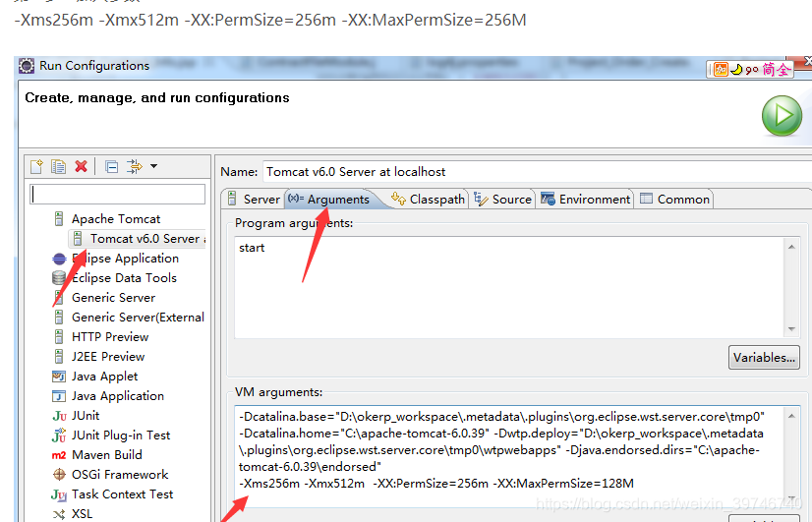Viewport: 812px width, 522px height.
Task: Open the filter options dropdown arrow
Action: coord(153,166)
